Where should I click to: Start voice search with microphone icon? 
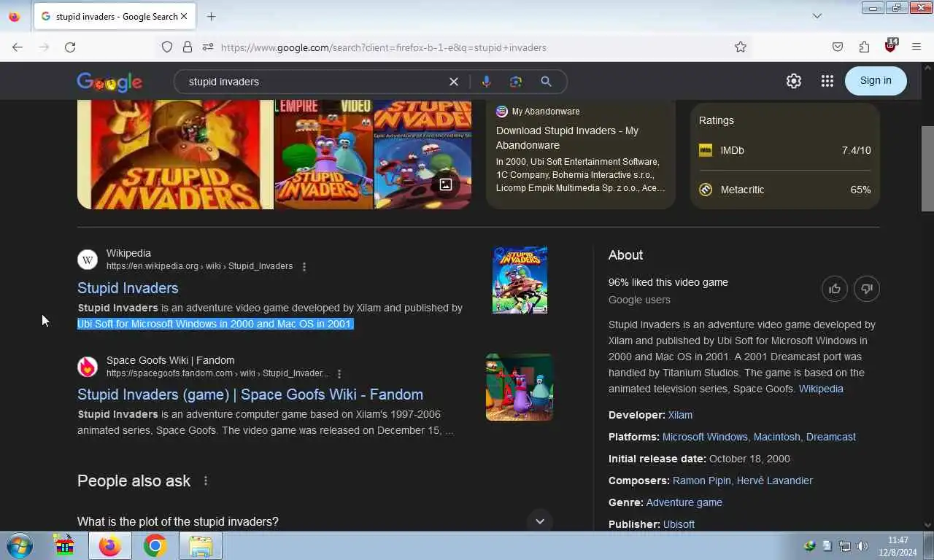click(486, 82)
